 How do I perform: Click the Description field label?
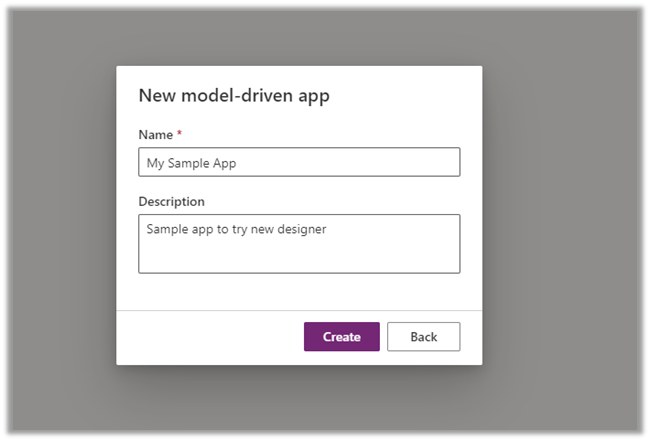tap(171, 201)
